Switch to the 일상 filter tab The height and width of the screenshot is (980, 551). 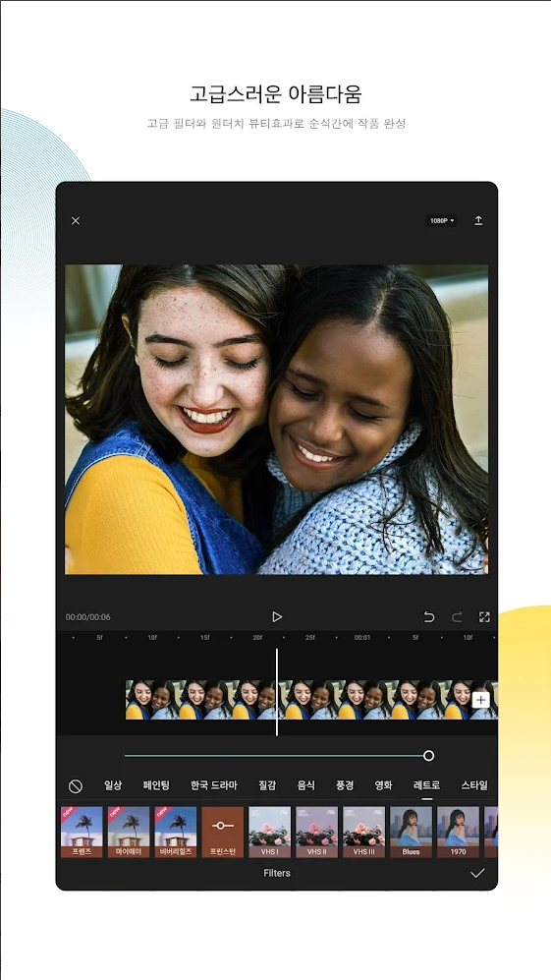[x=113, y=785]
